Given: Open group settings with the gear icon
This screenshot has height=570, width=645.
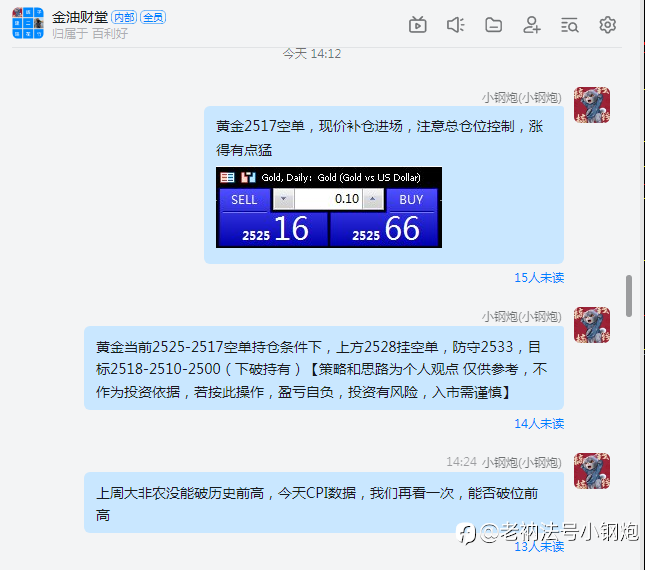Looking at the screenshot, I should (x=607, y=25).
